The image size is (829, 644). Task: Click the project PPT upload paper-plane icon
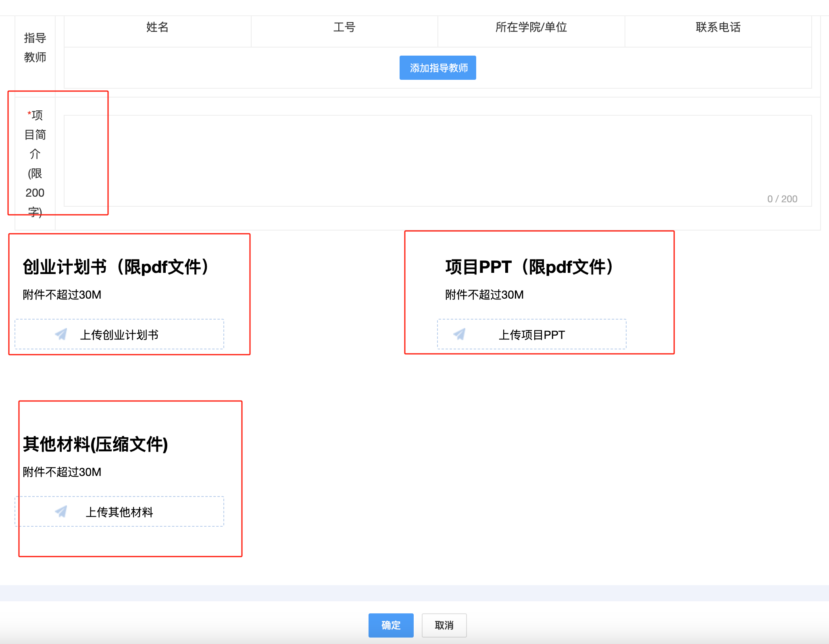point(460,334)
